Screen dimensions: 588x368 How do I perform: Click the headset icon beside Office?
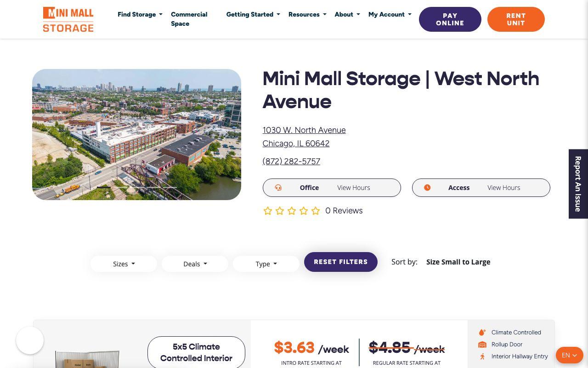pyautogui.click(x=278, y=188)
